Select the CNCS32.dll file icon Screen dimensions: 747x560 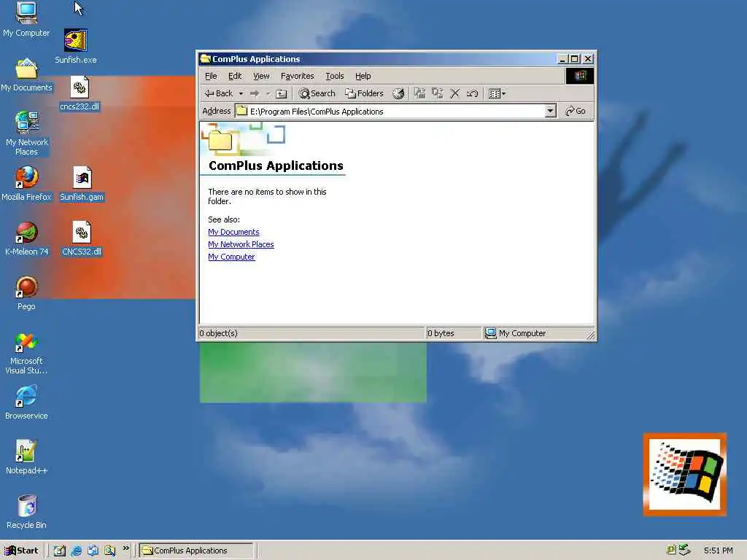(82, 238)
